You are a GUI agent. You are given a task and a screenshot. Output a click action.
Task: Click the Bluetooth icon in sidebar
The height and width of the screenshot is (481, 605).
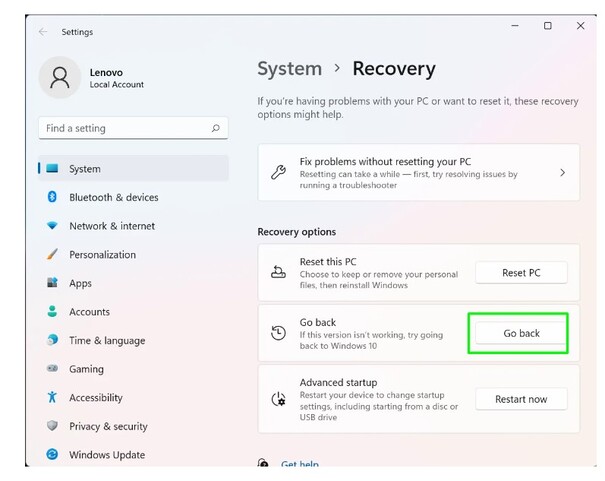52,197
